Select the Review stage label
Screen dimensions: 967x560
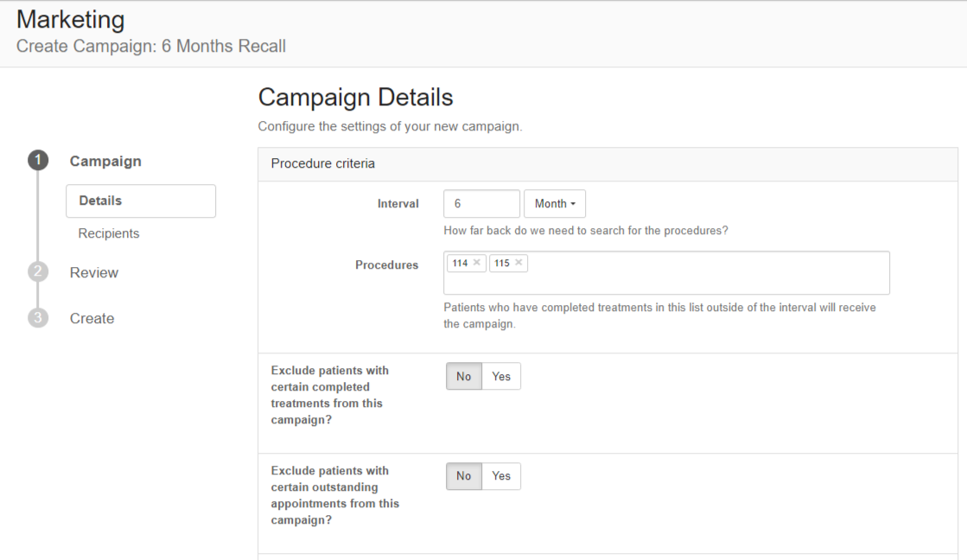93,272
